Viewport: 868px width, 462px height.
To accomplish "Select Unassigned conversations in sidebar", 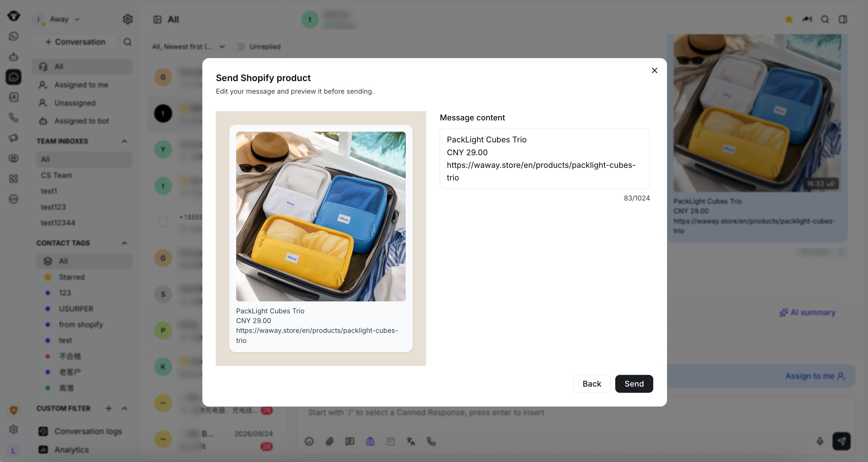I will (x=82, y=103).
